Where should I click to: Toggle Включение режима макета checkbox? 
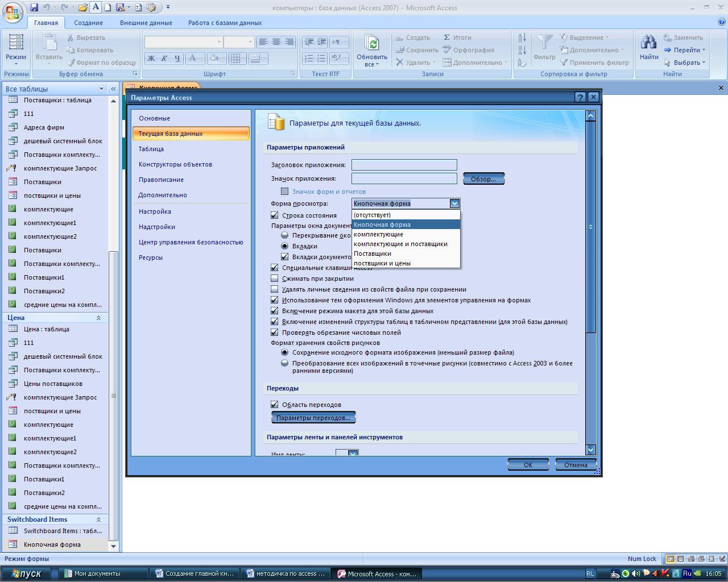click(275, 311)
